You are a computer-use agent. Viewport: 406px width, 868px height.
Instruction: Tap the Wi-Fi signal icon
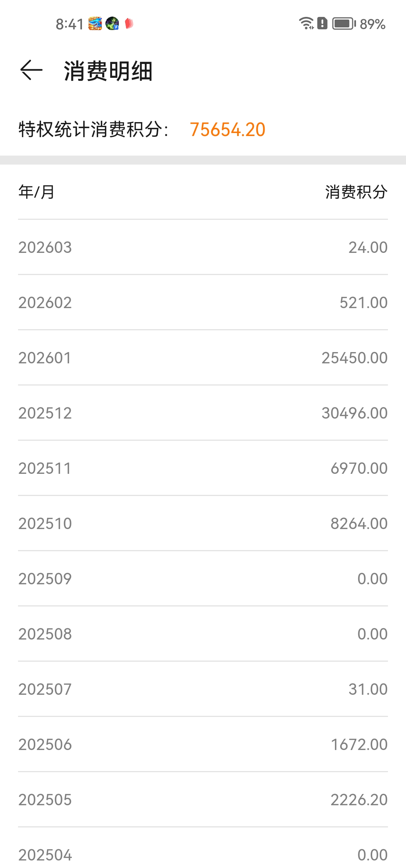coord(306,23)
